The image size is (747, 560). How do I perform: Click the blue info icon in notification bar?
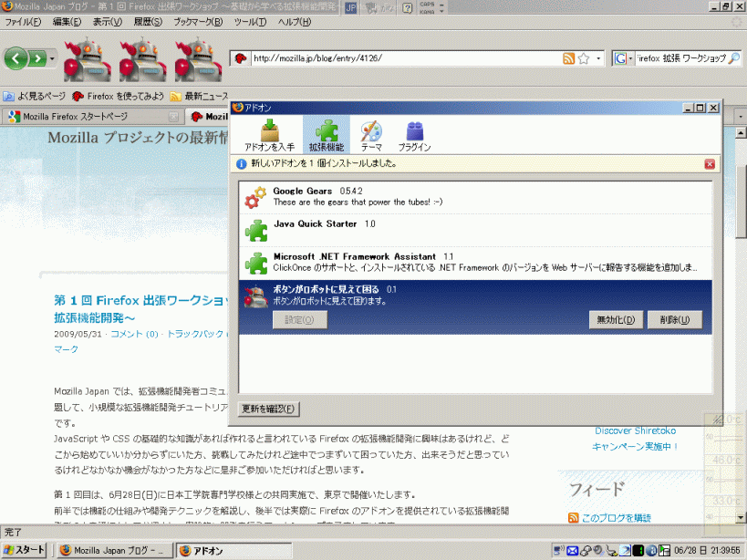tap(242, 164)
